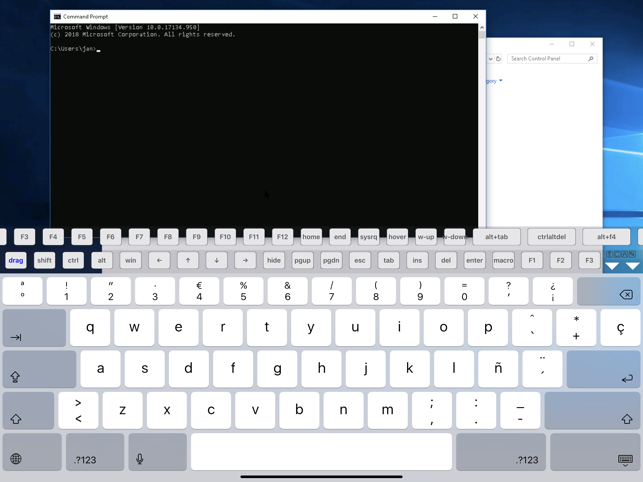Screen dimensions: 643x482
Task: Start dictation with the microphone key
Action: coord(157,452)
